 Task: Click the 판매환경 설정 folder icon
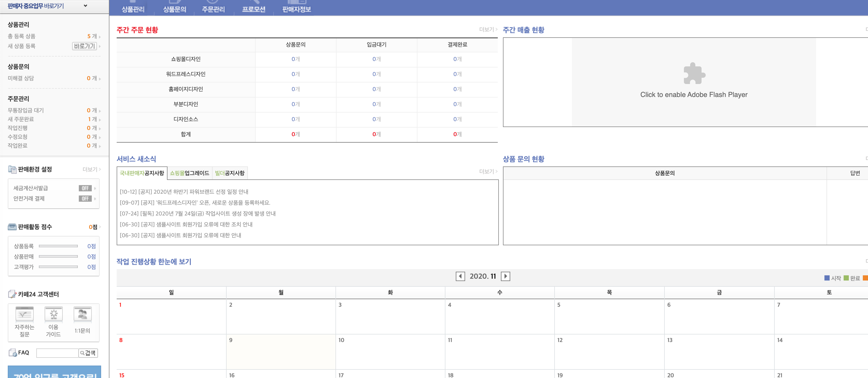(12, 169)
